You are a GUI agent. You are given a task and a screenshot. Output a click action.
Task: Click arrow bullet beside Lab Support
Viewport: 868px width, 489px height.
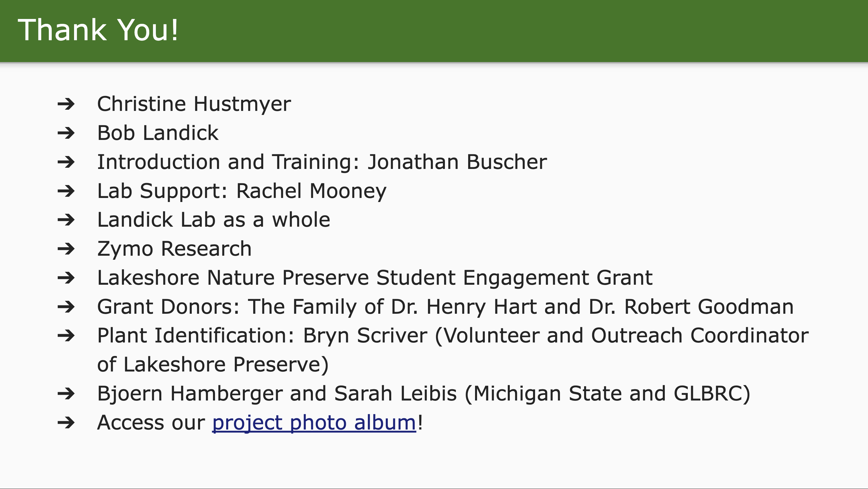point(66,191)
